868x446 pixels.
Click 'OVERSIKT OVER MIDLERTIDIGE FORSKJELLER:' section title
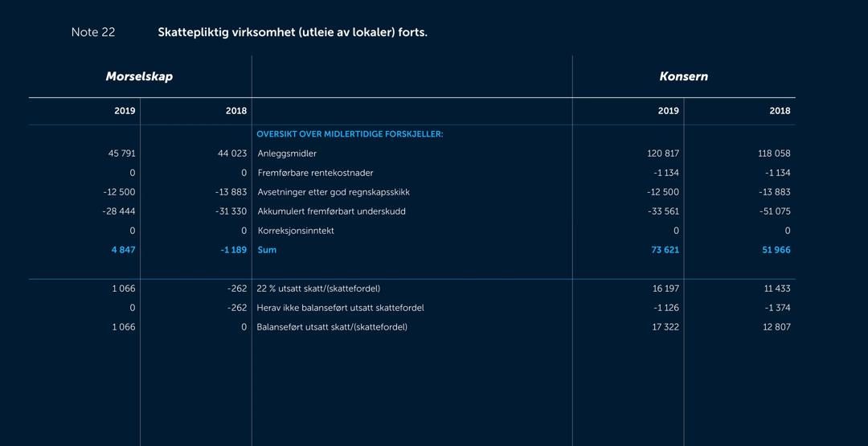pos(350,134)
